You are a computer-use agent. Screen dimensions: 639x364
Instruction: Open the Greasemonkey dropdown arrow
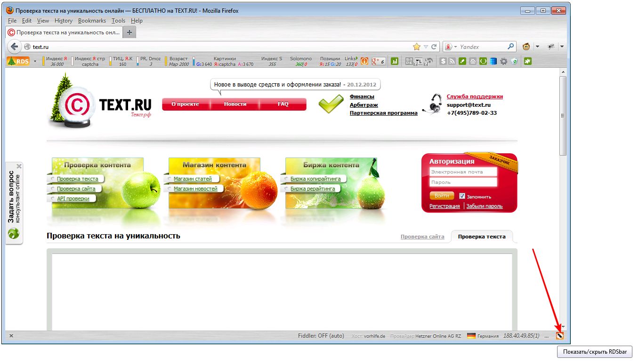(537, 47)
